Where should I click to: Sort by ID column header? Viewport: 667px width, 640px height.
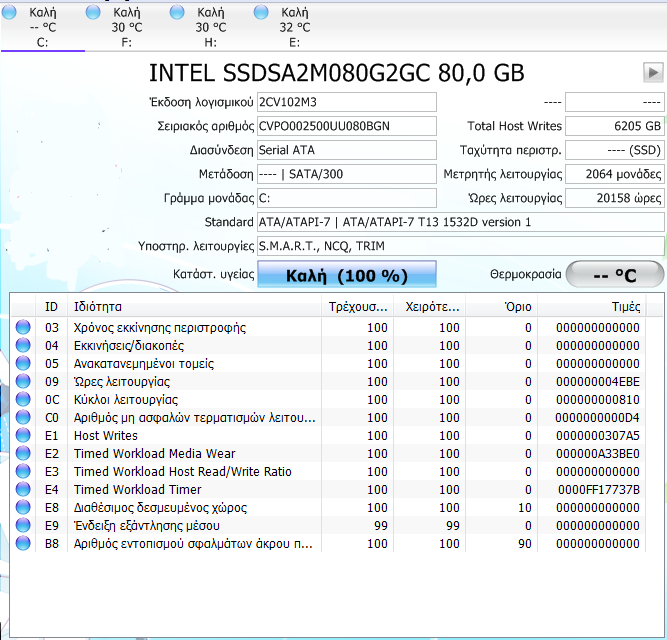[x=51, y=307]
